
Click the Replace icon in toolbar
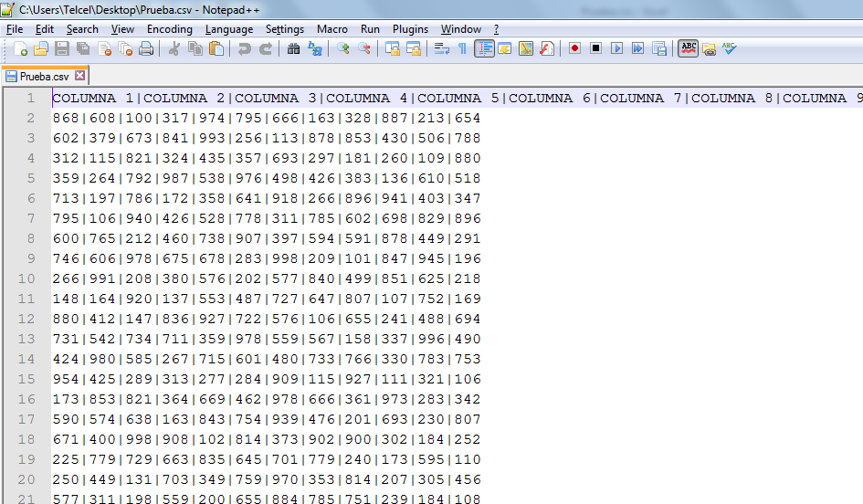click(x=315, y=49)
